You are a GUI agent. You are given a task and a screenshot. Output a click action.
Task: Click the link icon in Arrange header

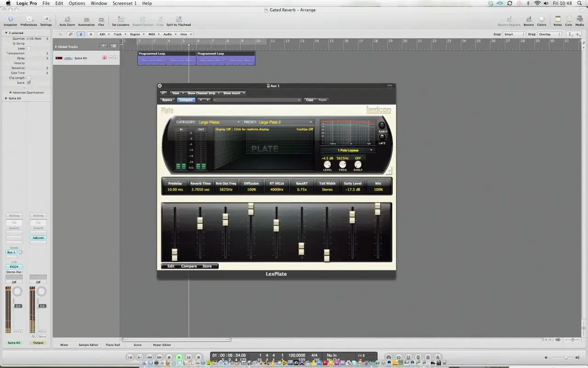pos(70,34)
